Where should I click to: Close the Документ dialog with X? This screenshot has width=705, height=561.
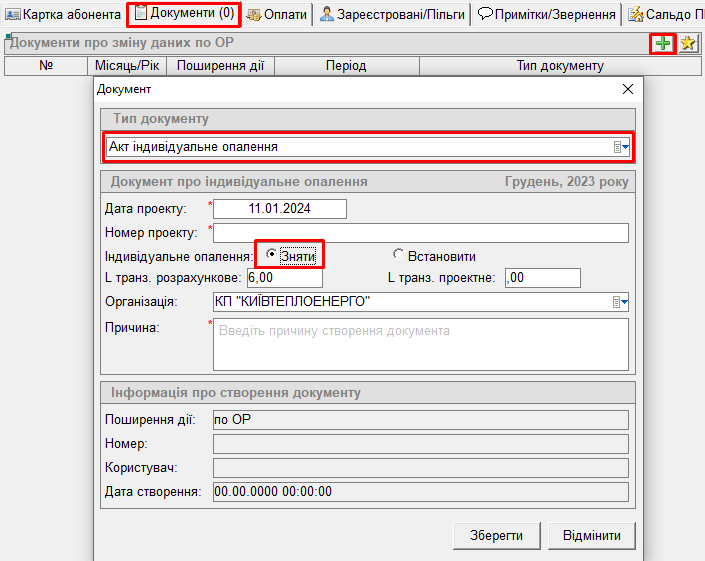pos(628,89)
